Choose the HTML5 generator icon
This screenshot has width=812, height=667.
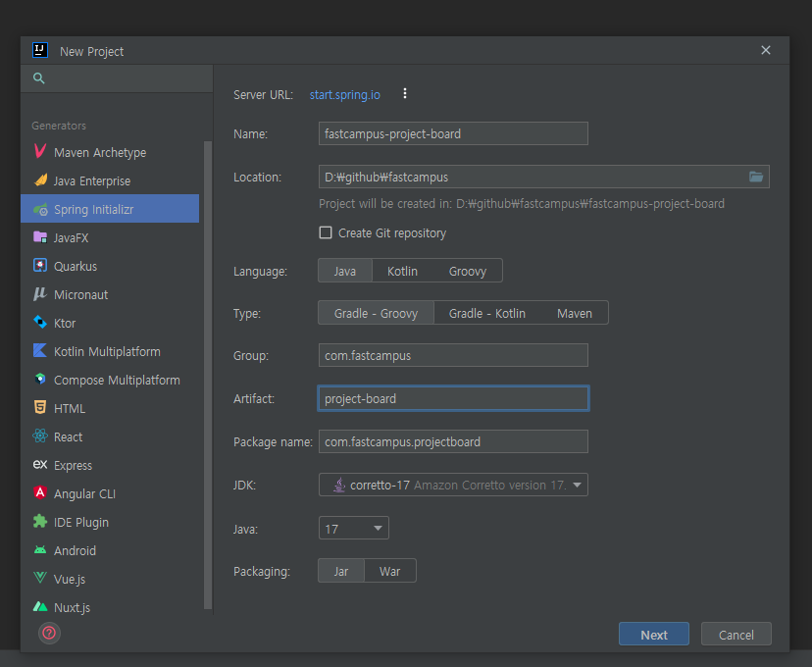[40, 407]
